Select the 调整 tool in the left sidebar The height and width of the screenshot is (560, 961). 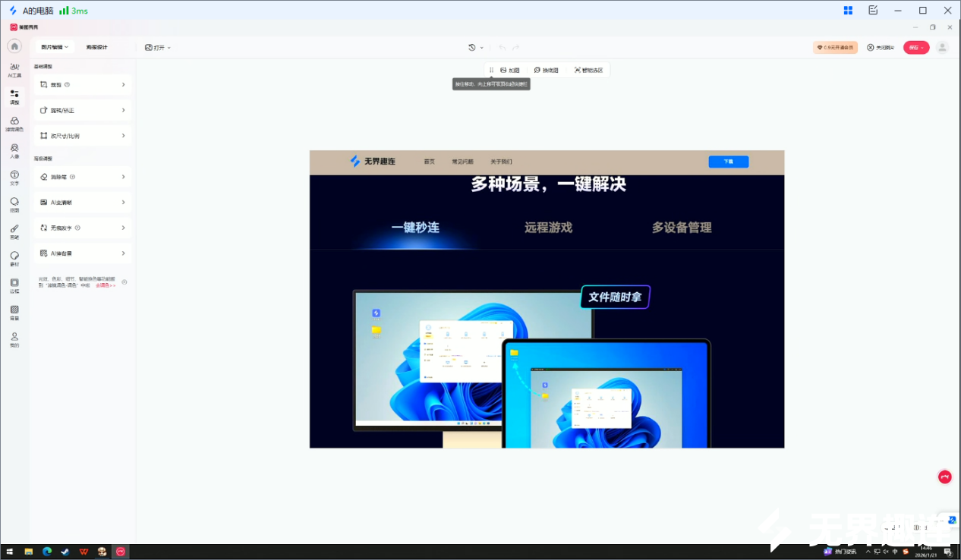click(x=14, y=96)
